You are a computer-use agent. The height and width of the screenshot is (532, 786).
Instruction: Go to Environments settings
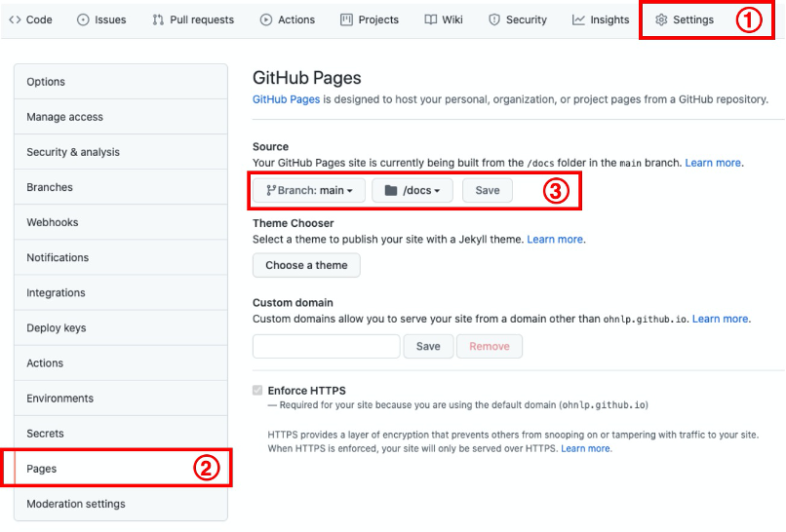click(121, 399)
